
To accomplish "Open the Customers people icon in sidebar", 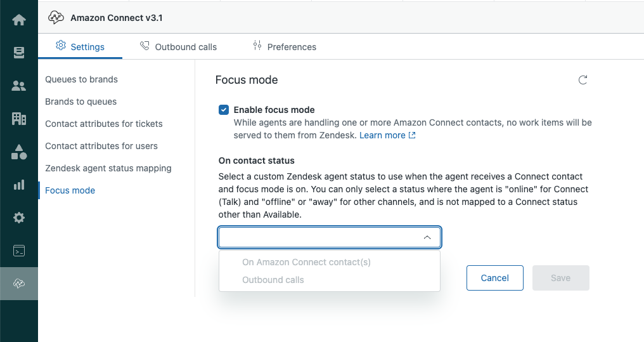I will point(19,86).
